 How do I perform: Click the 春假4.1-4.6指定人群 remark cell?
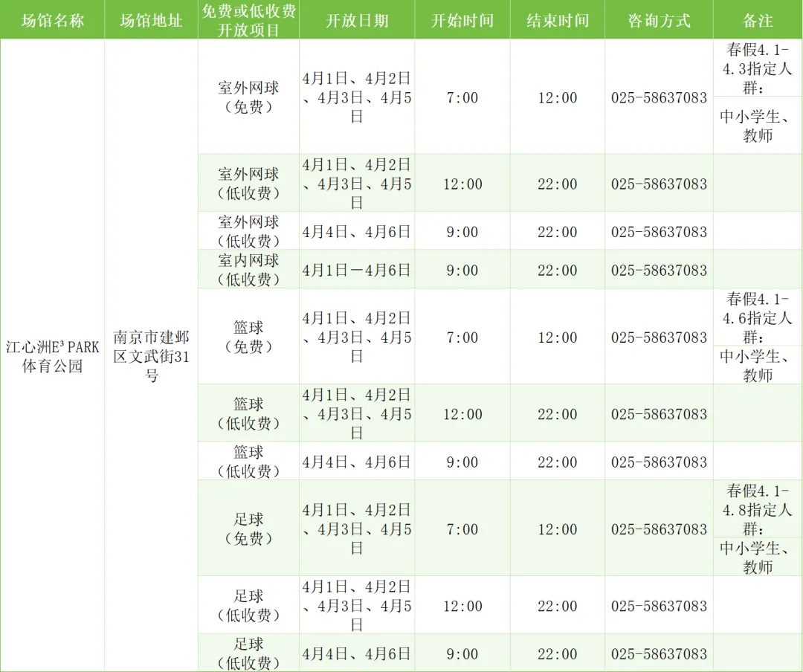(758, 318)
